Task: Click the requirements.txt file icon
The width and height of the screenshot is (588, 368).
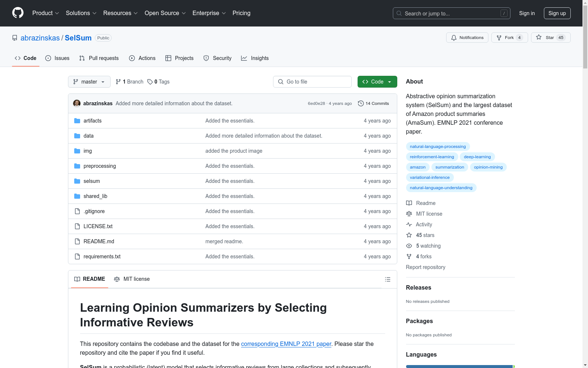Action: pos(77,256)
